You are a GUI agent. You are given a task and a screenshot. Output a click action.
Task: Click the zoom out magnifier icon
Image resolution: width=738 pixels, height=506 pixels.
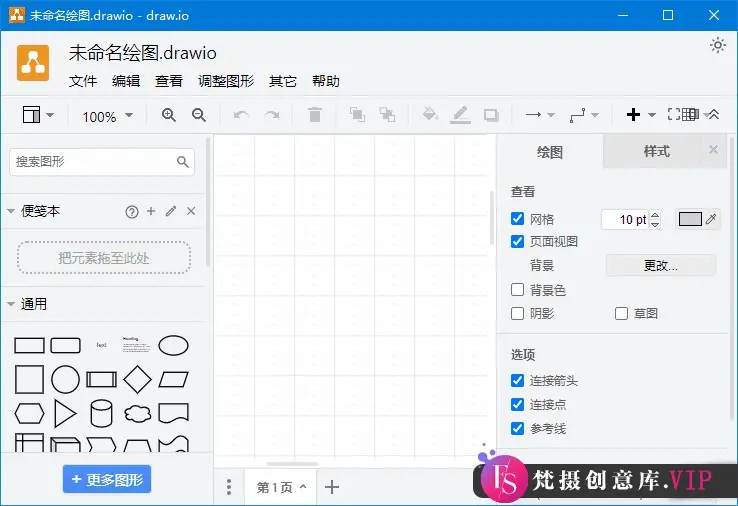click(x=199, y=115)
